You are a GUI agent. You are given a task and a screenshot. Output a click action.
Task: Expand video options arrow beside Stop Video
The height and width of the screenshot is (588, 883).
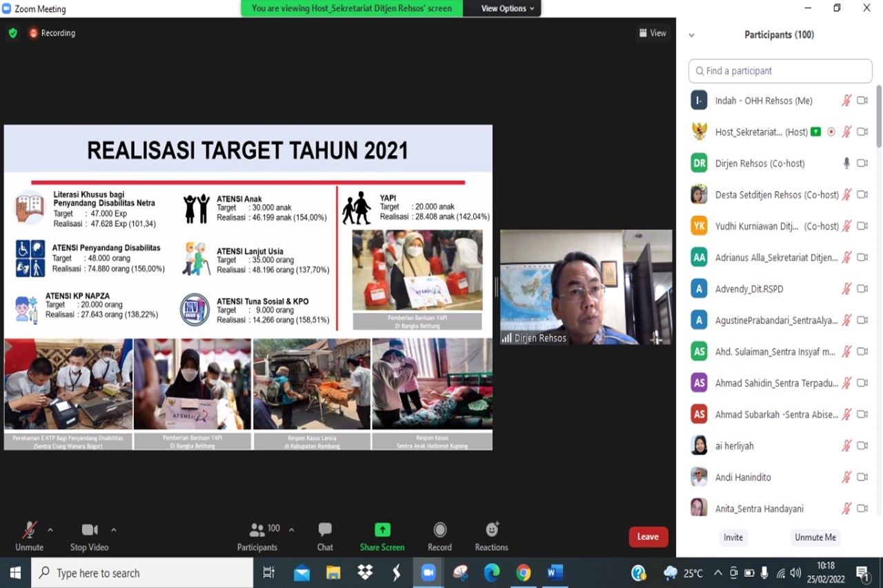(x=114, y=530)
